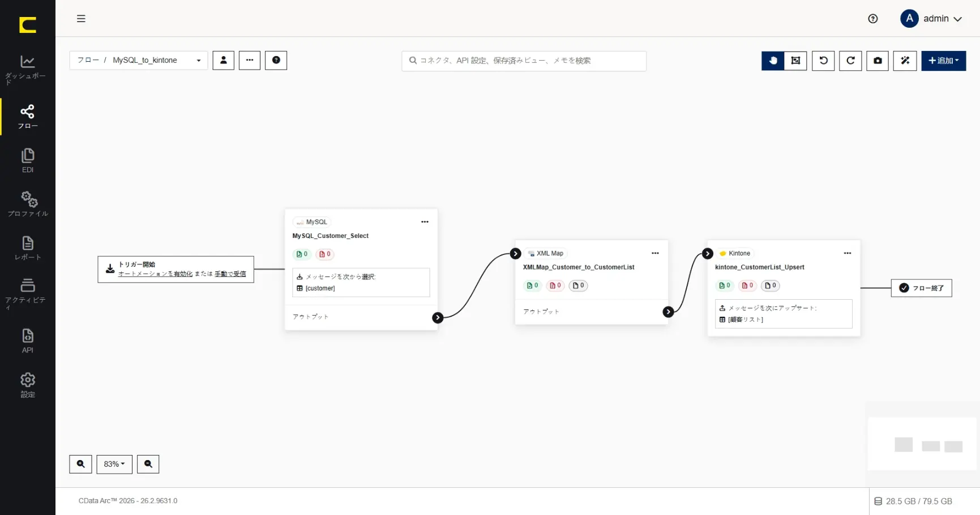The width and height of the screenshot is (980, 515).
Task: Click the CData Arc logo
Action: click(x=28, y=25)
